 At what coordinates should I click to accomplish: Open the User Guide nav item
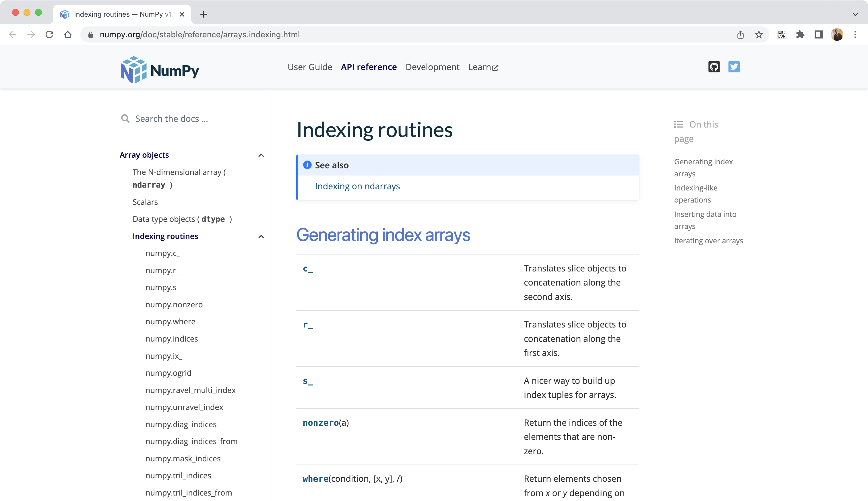[310, 67]
